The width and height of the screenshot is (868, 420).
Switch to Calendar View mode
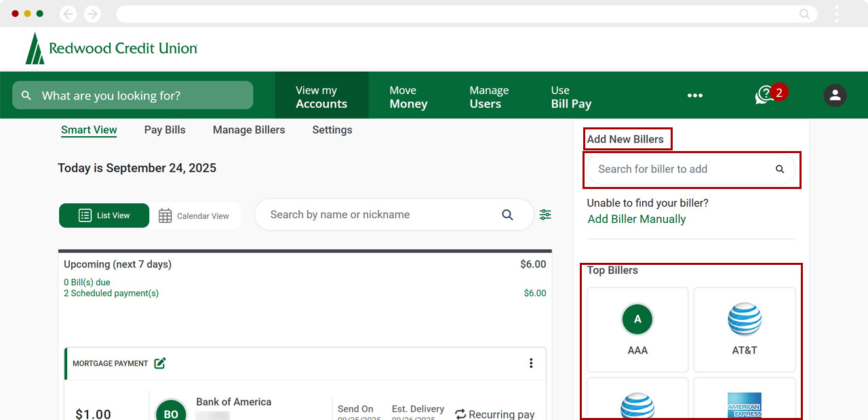[x=195, y=215]
